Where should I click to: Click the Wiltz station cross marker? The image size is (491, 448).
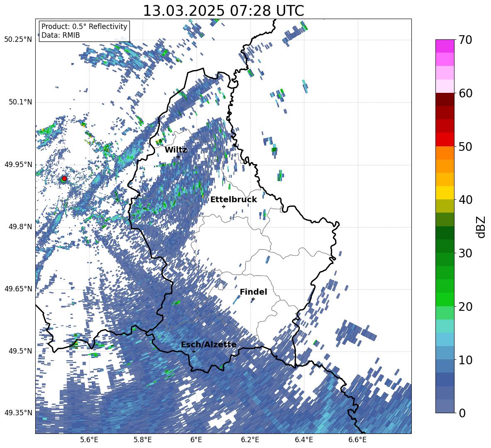pyautogui.click(x=178, y=157)
